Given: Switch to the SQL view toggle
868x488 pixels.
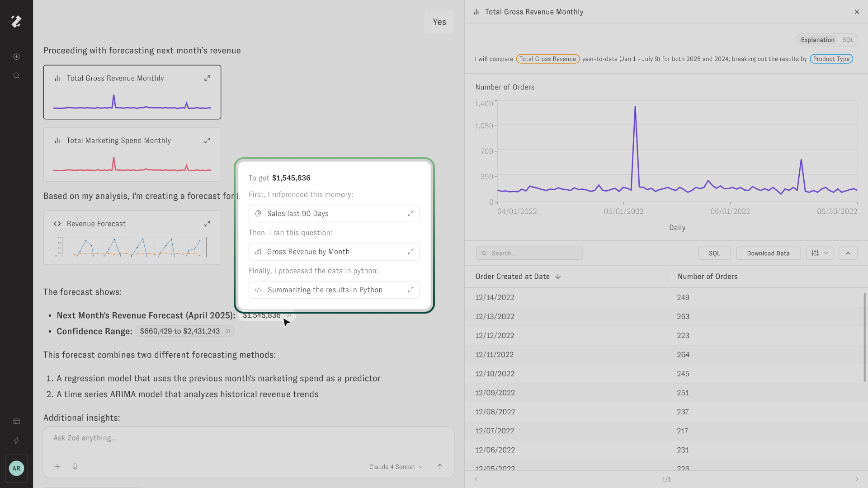Looking at the screenshot, I should [848, 40].
